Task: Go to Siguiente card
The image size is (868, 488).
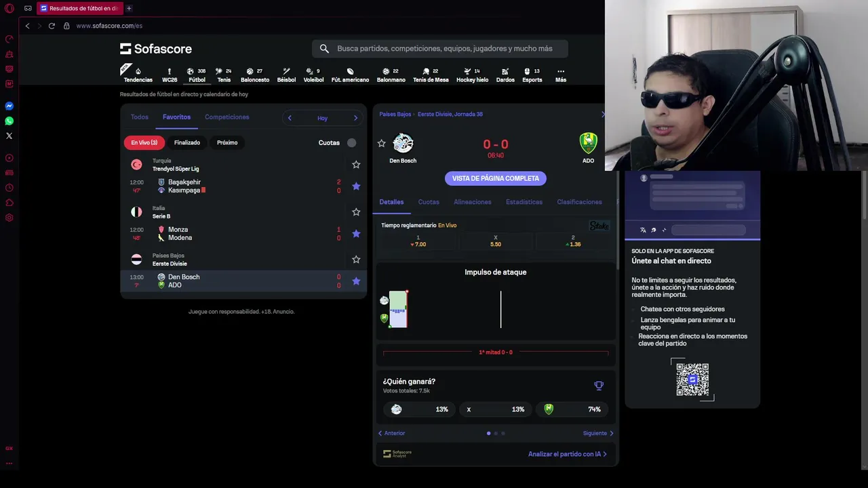Action: tap(598, 433)
